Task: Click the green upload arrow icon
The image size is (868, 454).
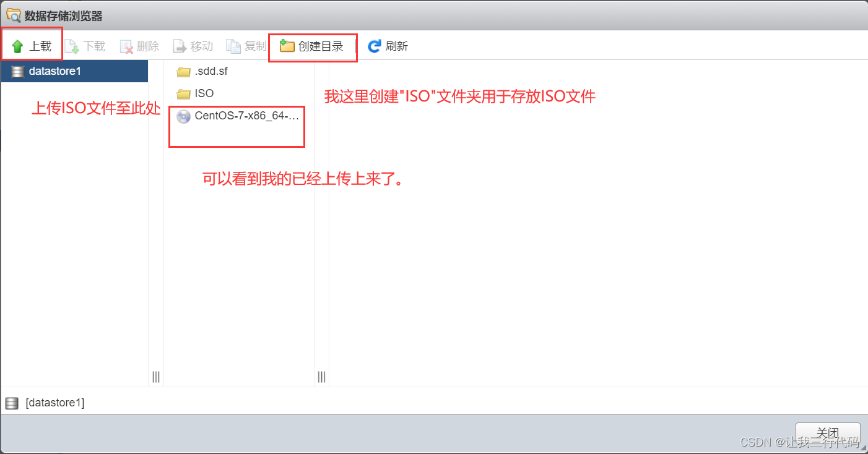Action: click(x=17, y=46)
